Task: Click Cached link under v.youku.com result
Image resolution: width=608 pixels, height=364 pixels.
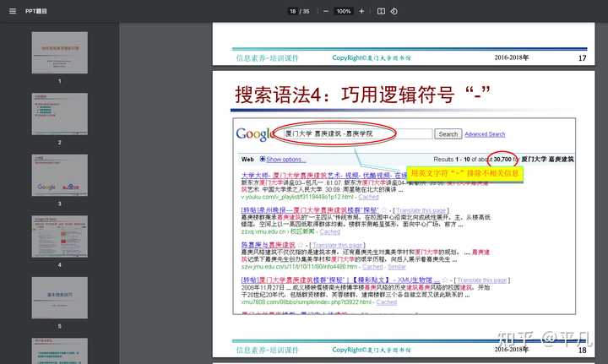Action: click(368, 197)
